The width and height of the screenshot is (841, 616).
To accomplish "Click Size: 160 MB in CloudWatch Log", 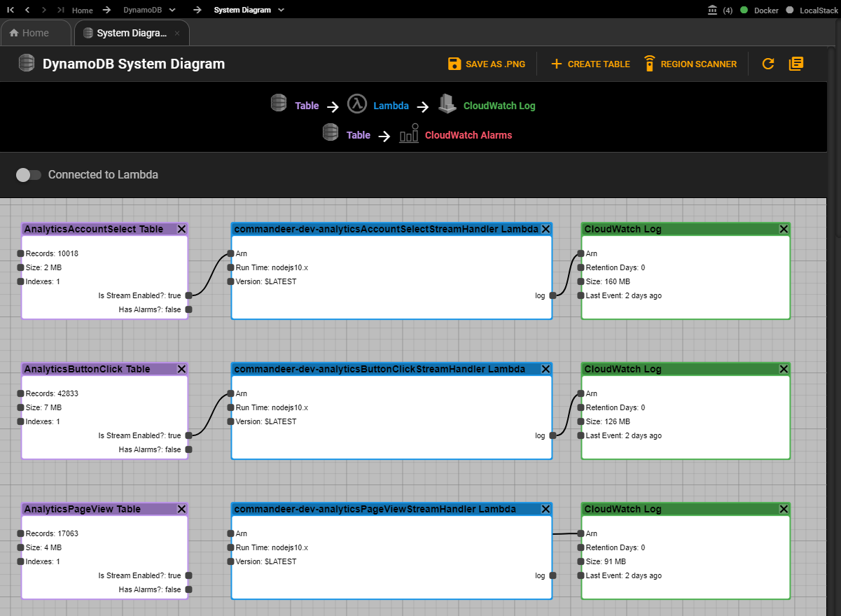I will tap(608, 281).
